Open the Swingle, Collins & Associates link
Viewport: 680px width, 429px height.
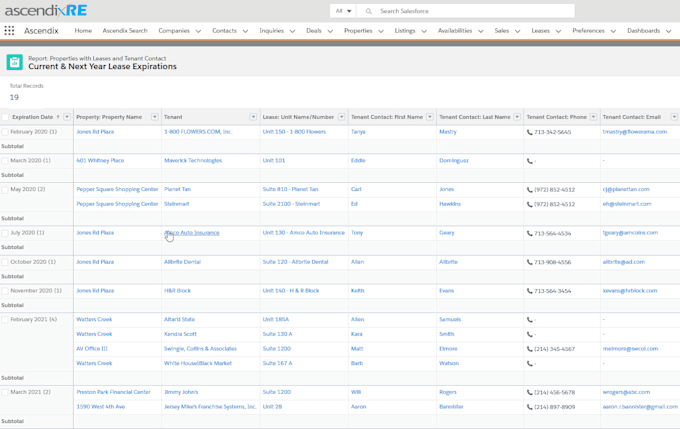pyautogui.click(x=200, y=349)
